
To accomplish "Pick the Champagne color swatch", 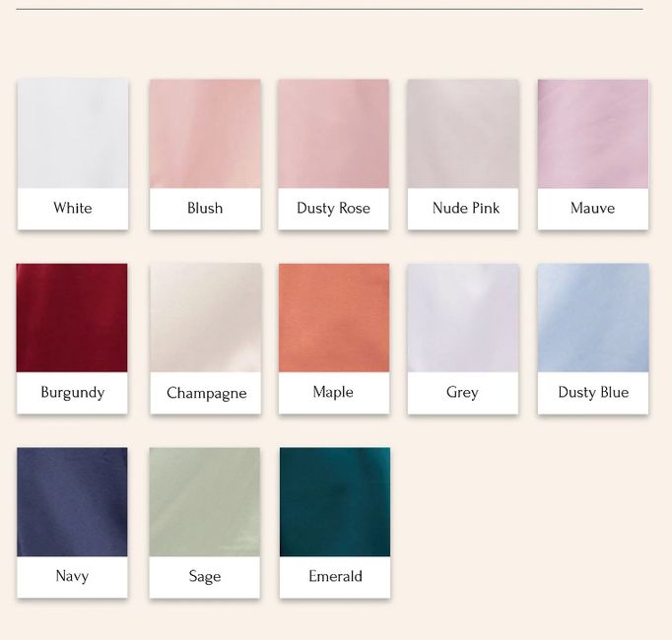I will [x=206, y=339].
